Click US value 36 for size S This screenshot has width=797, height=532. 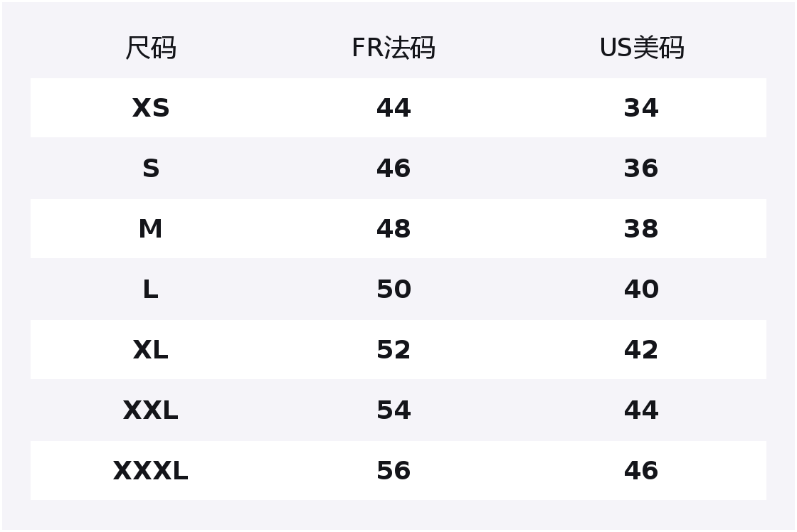[x=641, y=169]
